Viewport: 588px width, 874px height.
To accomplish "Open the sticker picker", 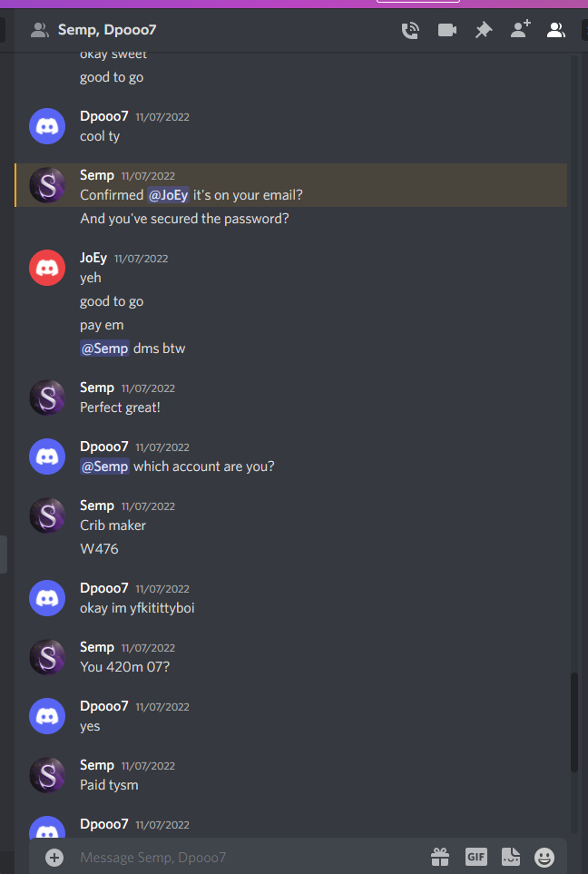I will pyautogui.click(x=511, y=857).
